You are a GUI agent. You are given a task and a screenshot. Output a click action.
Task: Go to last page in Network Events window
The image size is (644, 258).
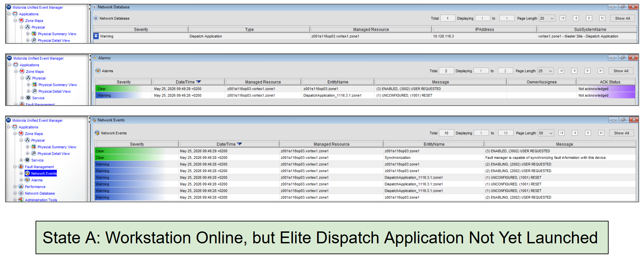(601, 133)
